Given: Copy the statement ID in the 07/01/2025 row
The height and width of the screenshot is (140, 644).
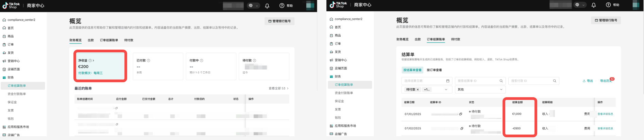Looking at the screenshot, I should (x=460, y=114).
